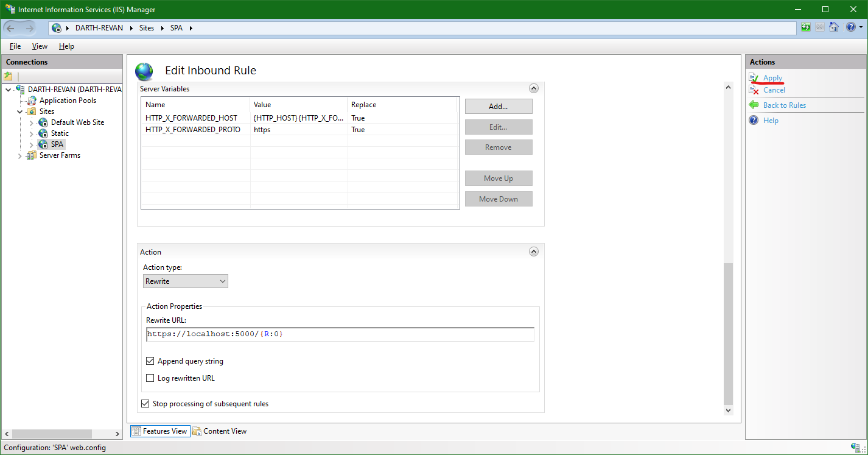The height and width of the screenshot is (455, 868).
Task: Open the View menu
Action: pos(39,46)
